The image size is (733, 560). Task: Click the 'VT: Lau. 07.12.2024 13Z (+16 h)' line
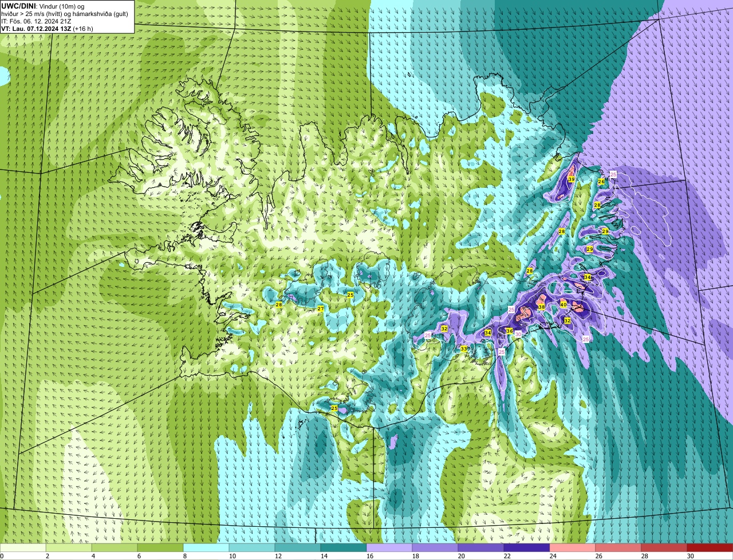click(x=47, y=28)
